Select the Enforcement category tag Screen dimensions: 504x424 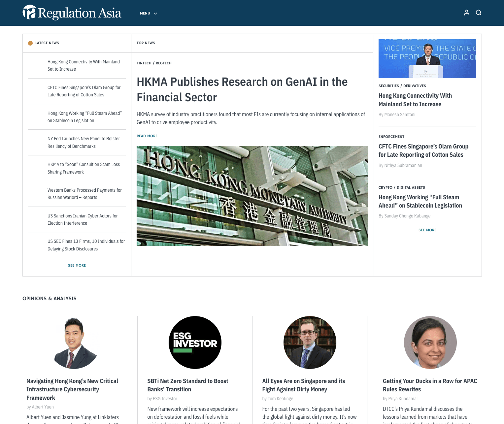(x=391, y=137)
